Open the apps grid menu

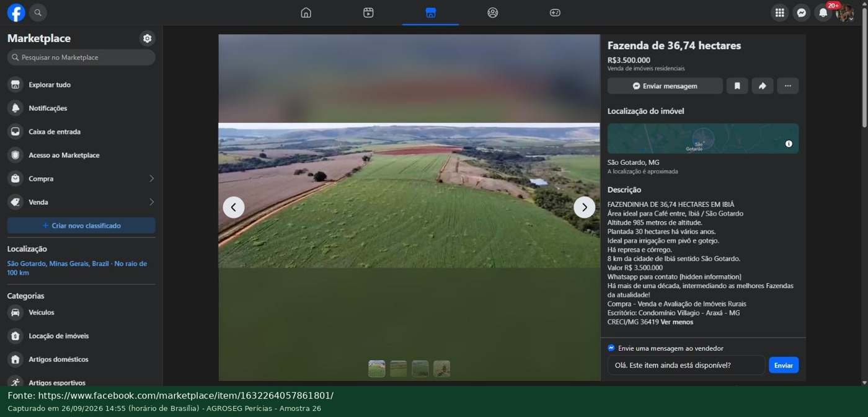(780, 12)
